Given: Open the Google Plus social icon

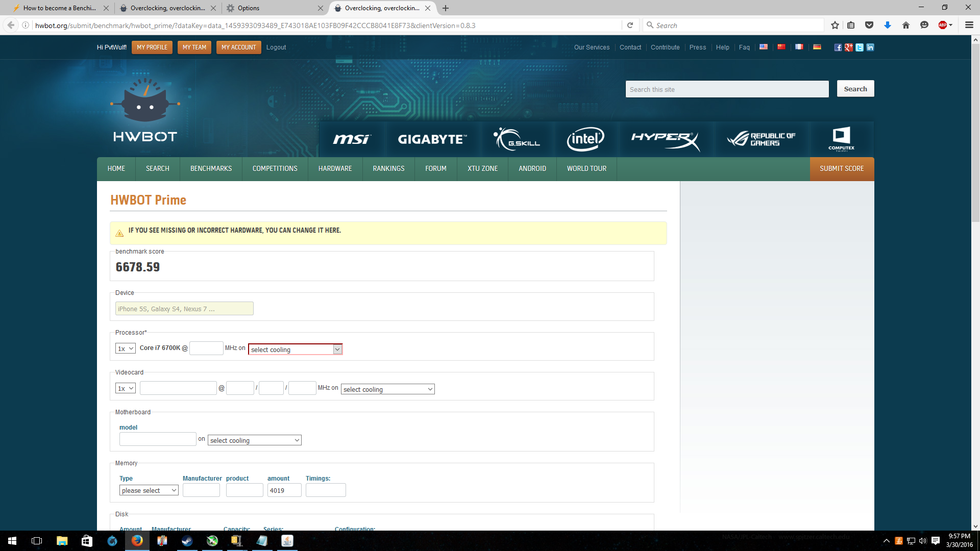Looking at the screenshot, I should (848, 47).
